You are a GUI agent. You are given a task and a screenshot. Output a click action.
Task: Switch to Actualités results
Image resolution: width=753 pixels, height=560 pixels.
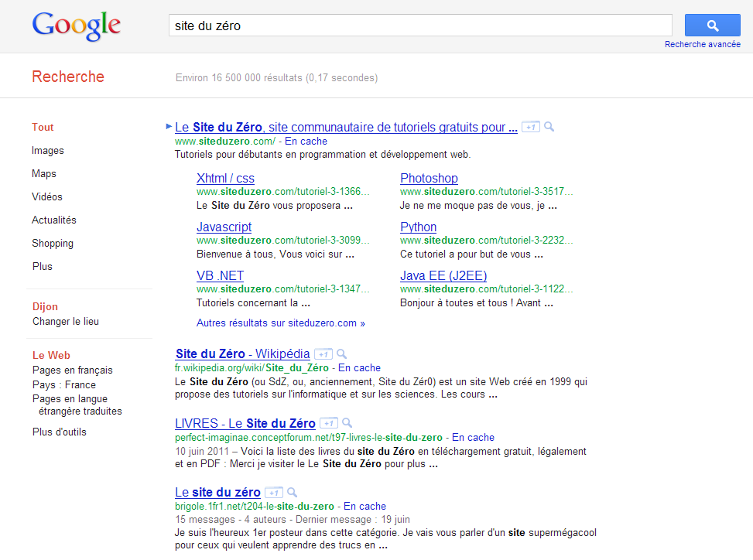[54, 220]
